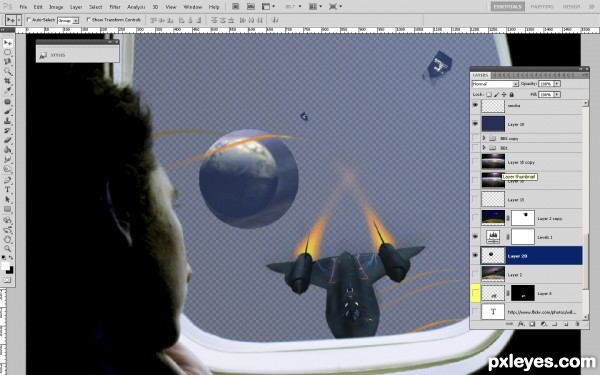Image resolution: width=600 pixels, height=375 pixels.
Task: Hide the Levels 1 adjustment layer
Action: [x=475, y=237]
